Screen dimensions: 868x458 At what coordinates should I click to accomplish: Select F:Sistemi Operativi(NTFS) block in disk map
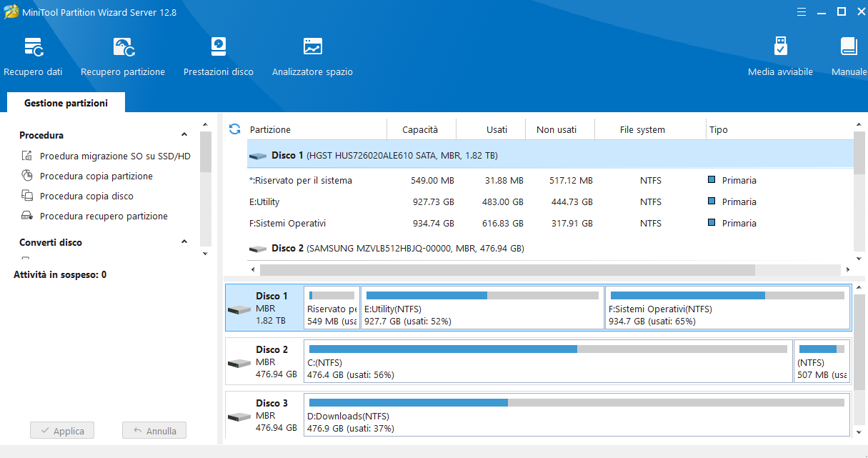(727, 308)
